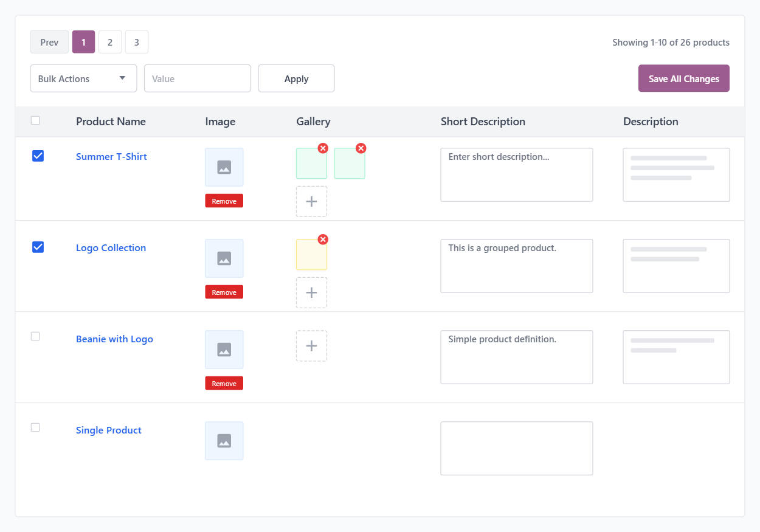Open the Logo Collection product link

coord(111,247)
